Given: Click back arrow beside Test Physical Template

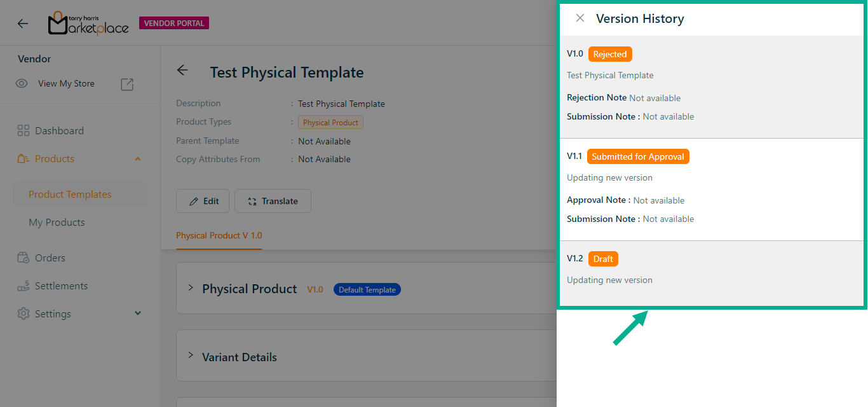Looking at the screenshot, I should pos(182,71).
